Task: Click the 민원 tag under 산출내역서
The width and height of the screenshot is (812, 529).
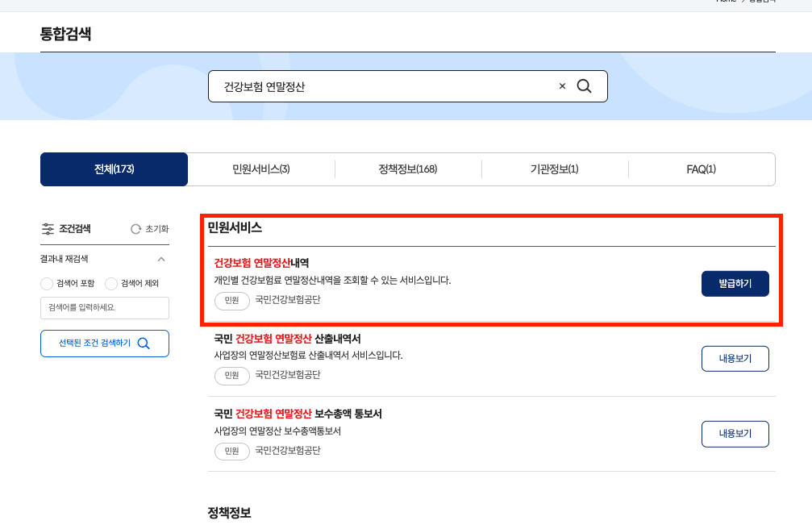Action: [232, 376]
